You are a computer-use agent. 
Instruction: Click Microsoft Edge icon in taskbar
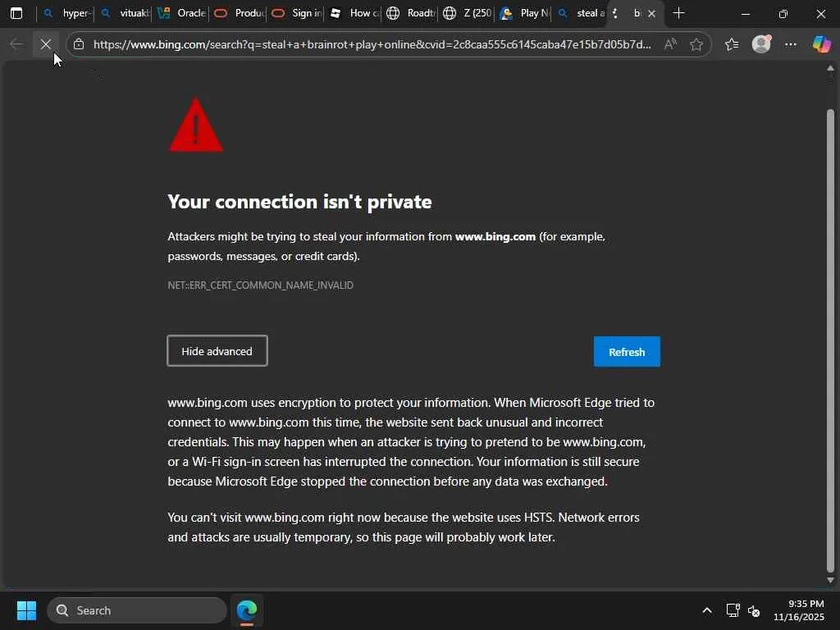247,610
